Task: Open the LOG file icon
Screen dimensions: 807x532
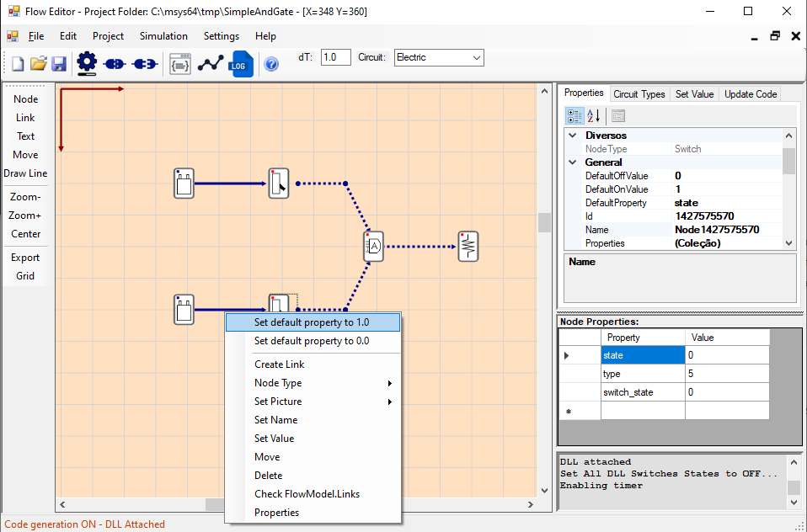Action: 241,64
